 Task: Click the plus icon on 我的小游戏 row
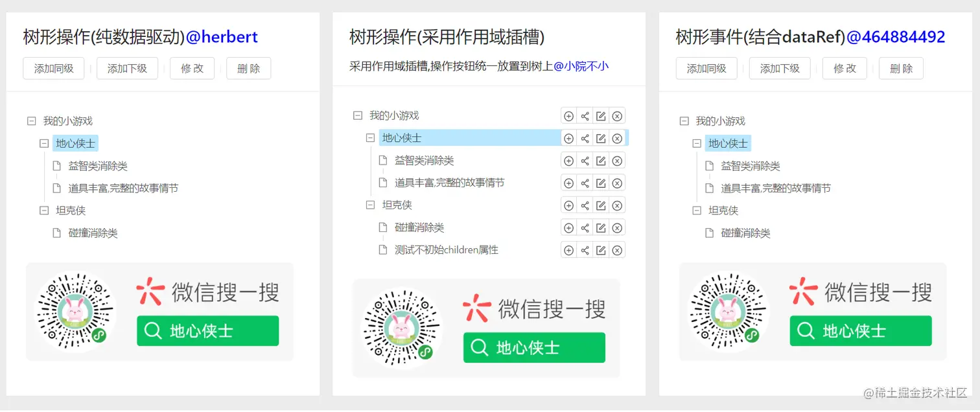[x=568, y=116]
